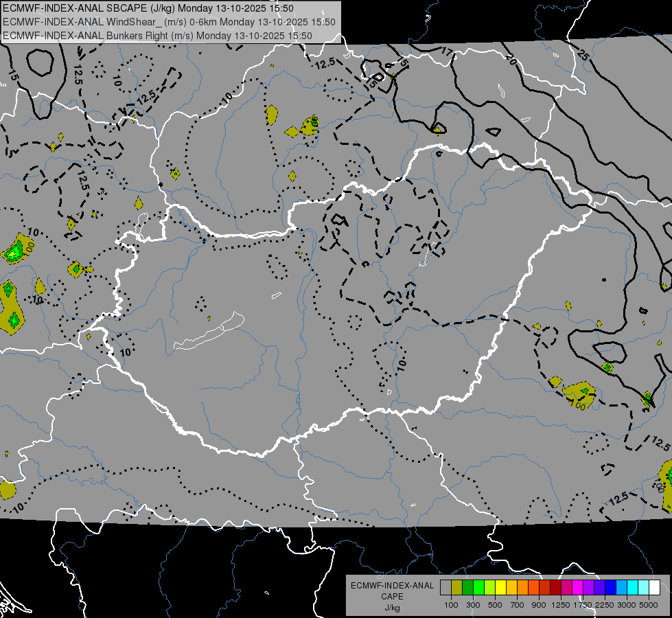Click the 900 tick label in the legend

(x=539, y=605)
